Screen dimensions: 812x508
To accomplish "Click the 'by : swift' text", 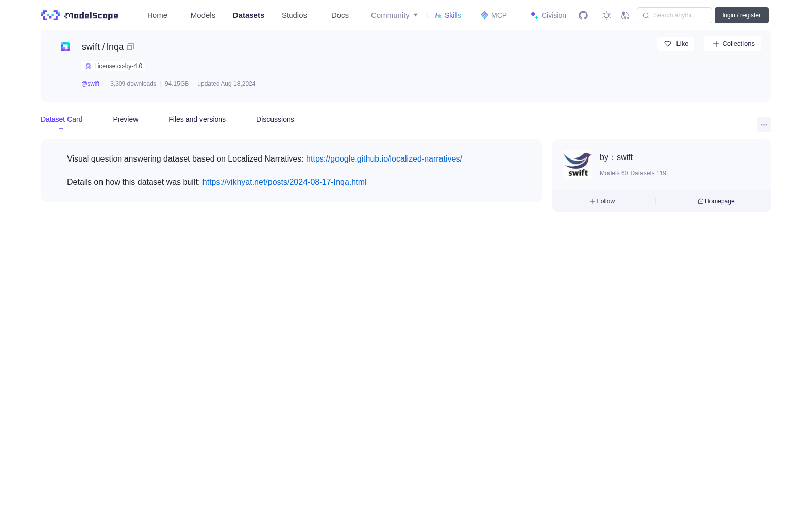I will pos(616,157).
